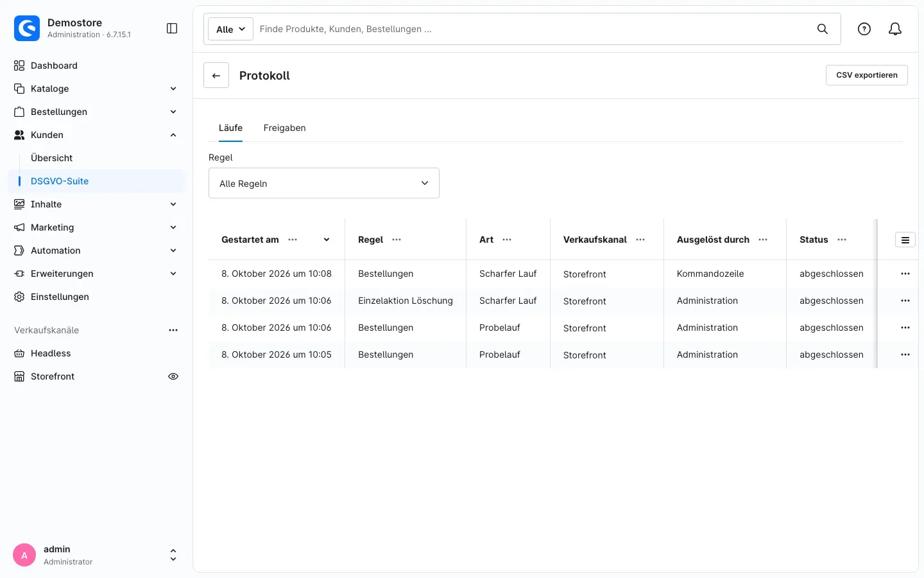Expand the Marketing menu
This screenshot has height=578, width=924.
click(173, 227)
